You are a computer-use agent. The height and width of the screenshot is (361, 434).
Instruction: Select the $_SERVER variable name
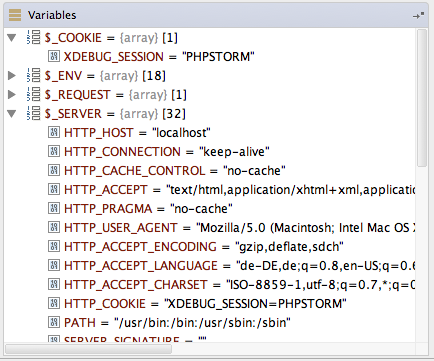click(73, 114)
